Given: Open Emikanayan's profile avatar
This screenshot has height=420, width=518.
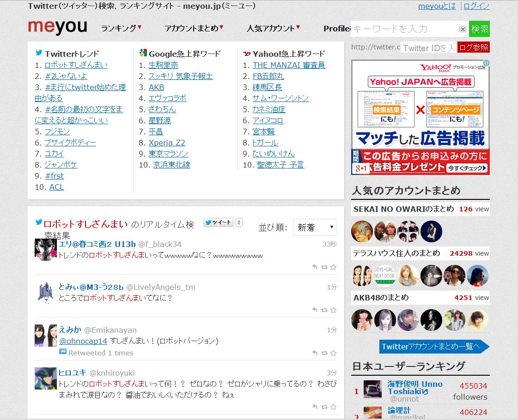Looking at the screenshot, I should tap(46, 335).
